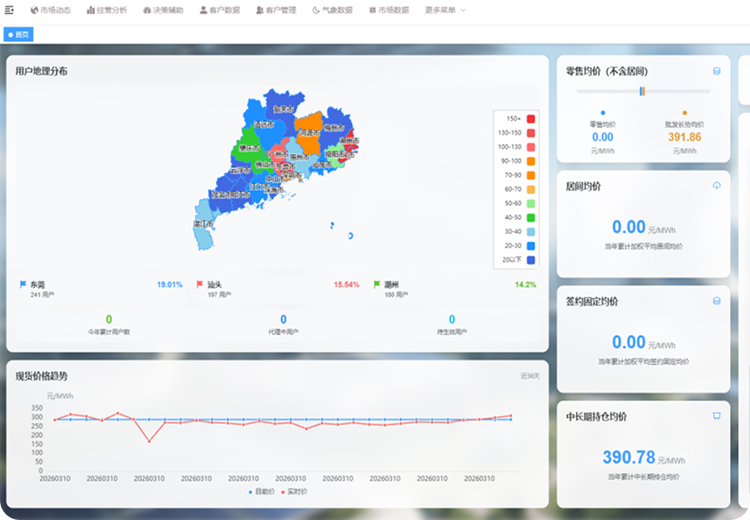This screenshot has width=750, height=520.
Task: Collapse the sidebar with the hamburger icon
Action: point(9,10)
